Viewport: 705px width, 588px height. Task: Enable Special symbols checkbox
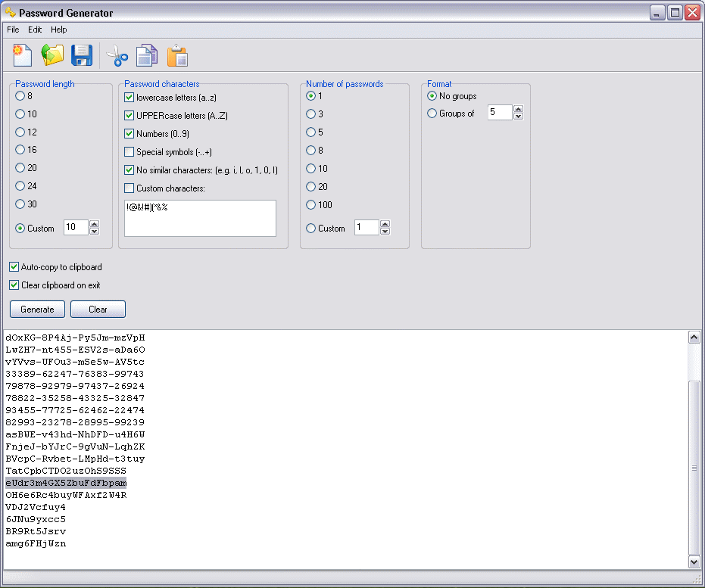coord(129,152)
